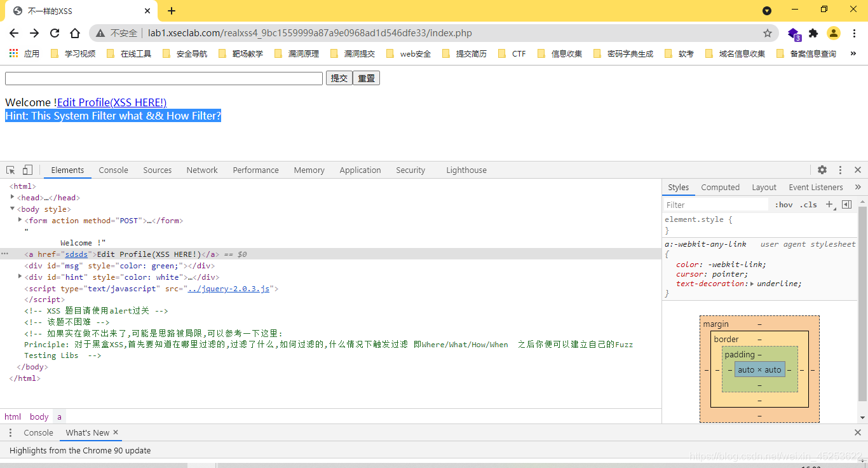Toggle the :hov element state panel

(783, 205)
